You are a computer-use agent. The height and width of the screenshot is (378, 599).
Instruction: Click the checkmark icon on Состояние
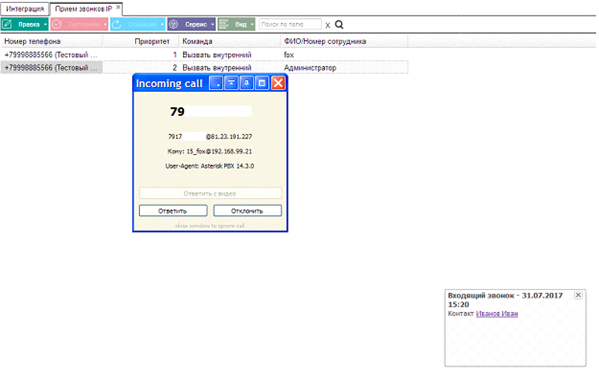pyautogui.click(x=57, y=24)
